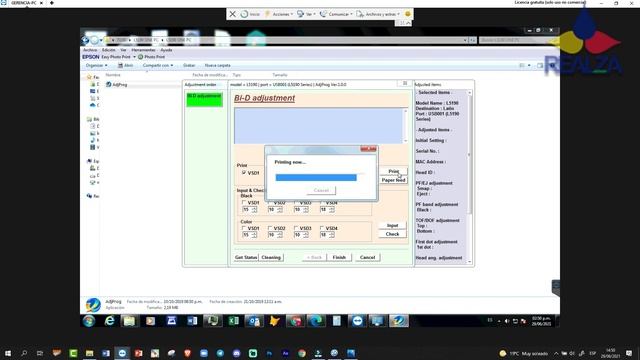Select the green BI-D adjustment item
Viewport: 640px width, 360px height.
point(204,100)
